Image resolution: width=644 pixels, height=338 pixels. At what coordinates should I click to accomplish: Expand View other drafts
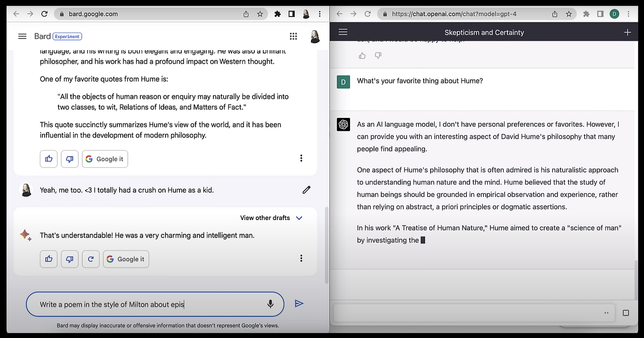(x=271, y=218)
